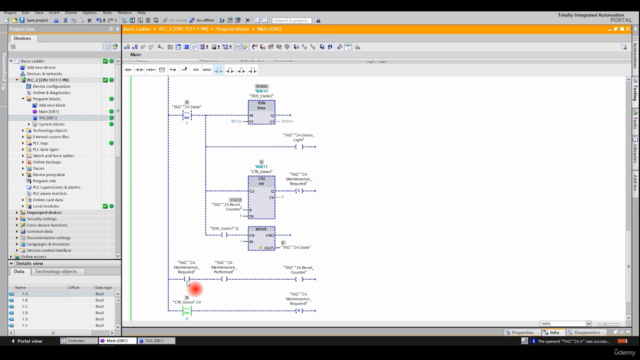
Task: Click the Maintenance_Required contact in bottom rung
Action: [x=187, y=279]
